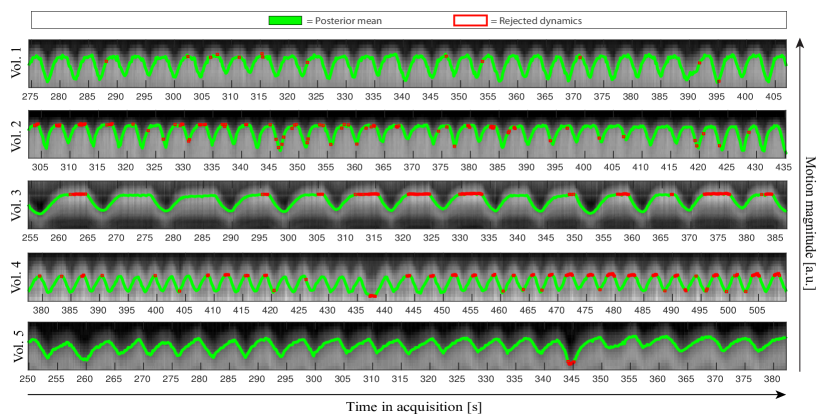Click the low red marker at 395 in Vol. 1
The image size is (831, 419).
(x=719, y=81)
